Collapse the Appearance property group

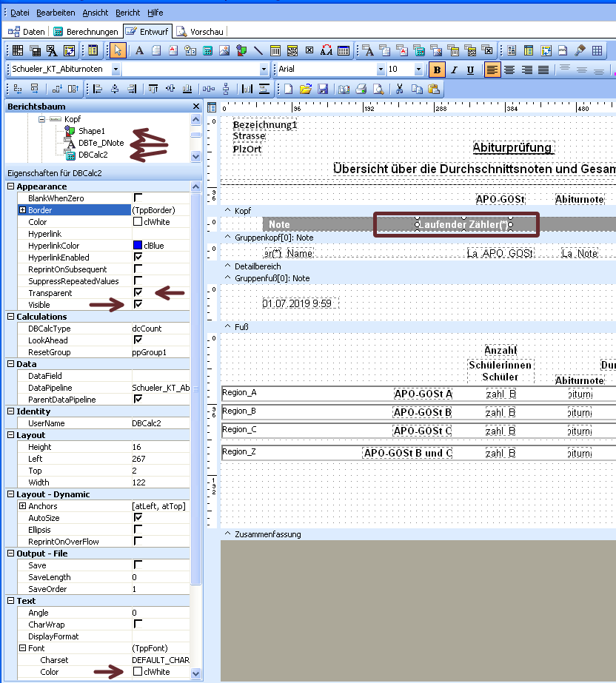tap(11, 186)
